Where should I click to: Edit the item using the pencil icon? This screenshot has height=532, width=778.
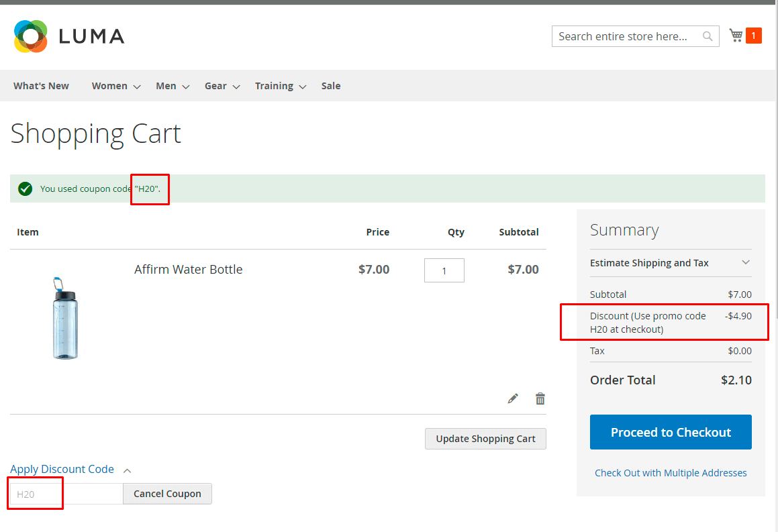tap(513, 398)
